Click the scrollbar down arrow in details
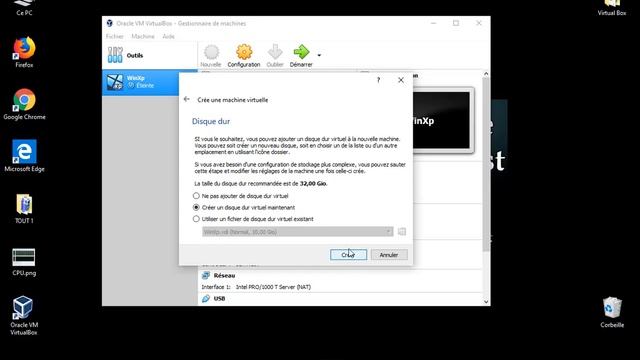This screenshot has height=360, width=640. (486, 302)
